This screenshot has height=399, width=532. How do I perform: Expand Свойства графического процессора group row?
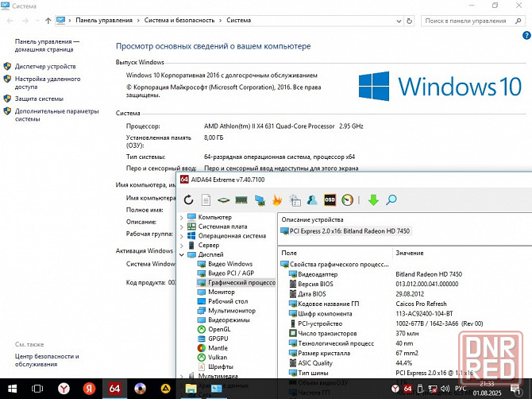point(335,264)
